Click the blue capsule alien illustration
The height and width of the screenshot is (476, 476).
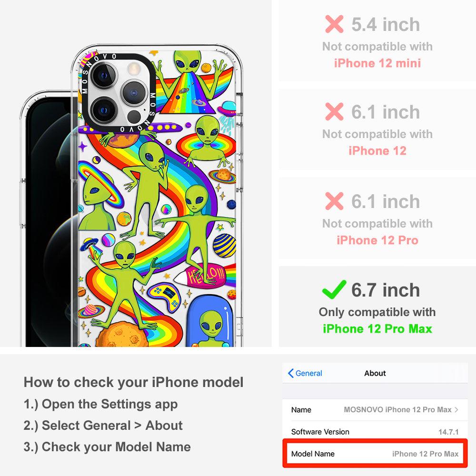click(210, 322)
